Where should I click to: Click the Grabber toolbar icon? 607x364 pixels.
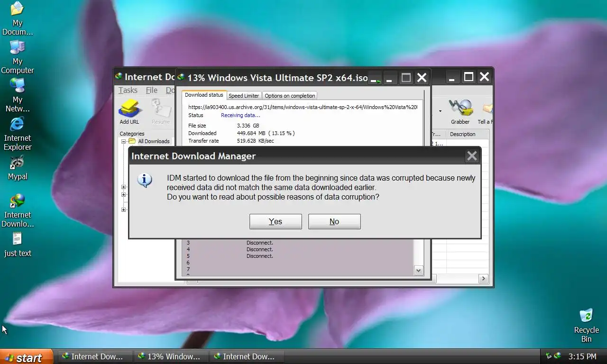(x=460, y=112)
